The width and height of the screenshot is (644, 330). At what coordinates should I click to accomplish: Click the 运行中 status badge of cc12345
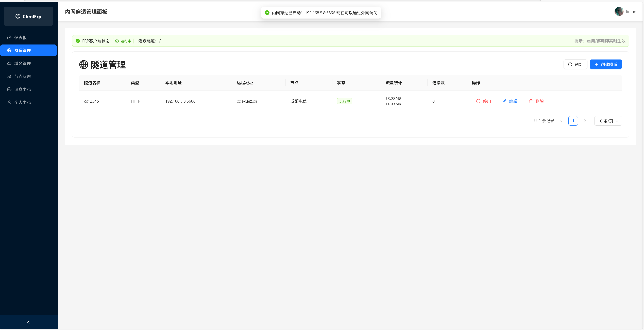(x=345, y=101)
